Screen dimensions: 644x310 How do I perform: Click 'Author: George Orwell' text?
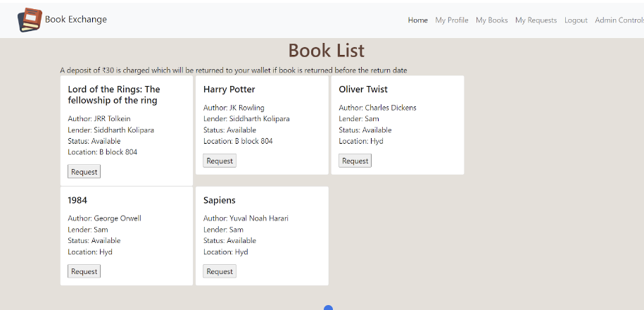[104, 218]
